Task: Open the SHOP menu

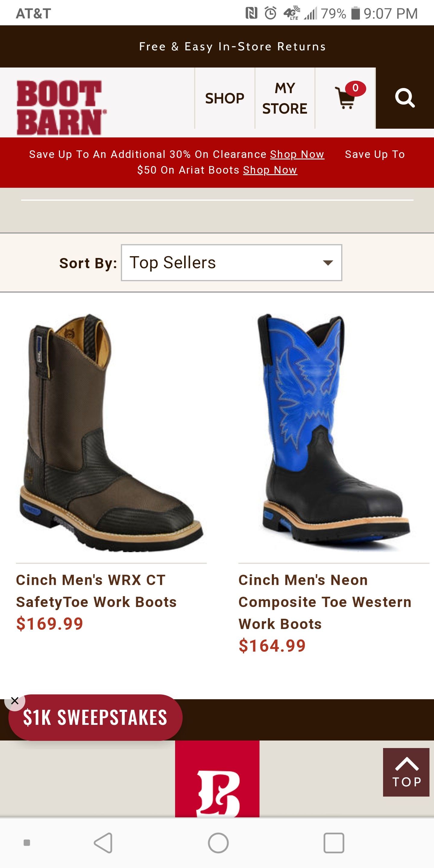Action: pyautogui.click(x=225, y=98)
